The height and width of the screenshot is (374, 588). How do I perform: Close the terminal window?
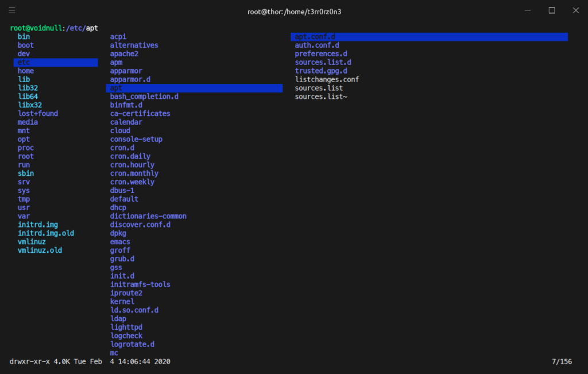575,10
